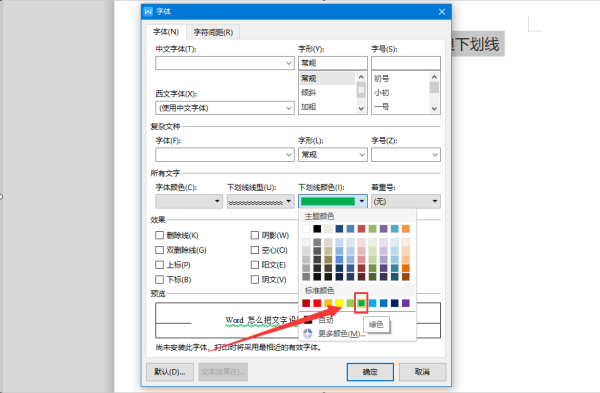
Task: Pick the yellow standard color
Action: tap(339, 303)
